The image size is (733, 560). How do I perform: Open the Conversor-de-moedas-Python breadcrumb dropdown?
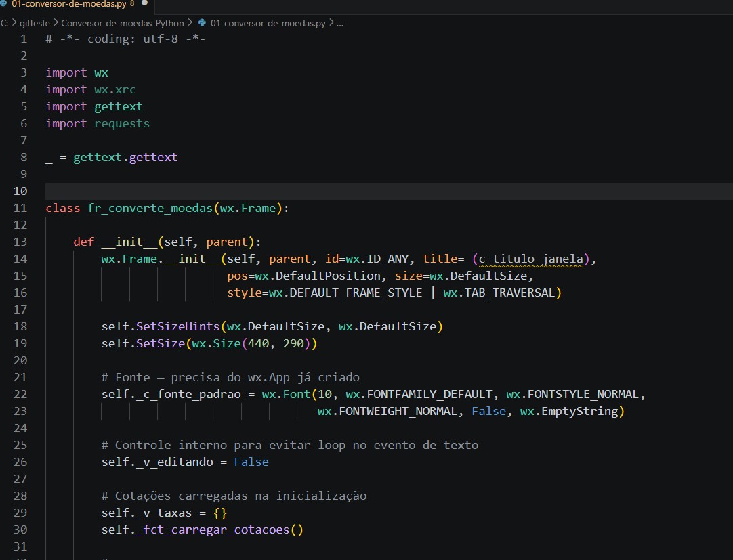click(x=122, y=22)
